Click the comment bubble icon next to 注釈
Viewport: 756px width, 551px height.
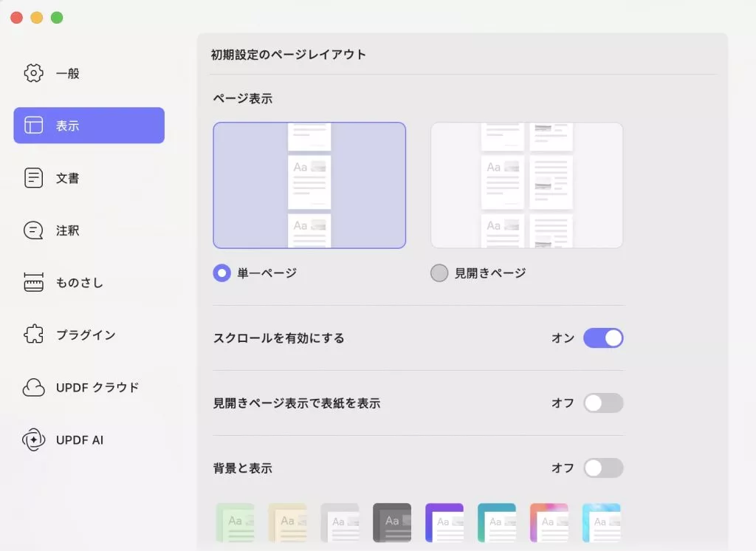click(33, 230)
